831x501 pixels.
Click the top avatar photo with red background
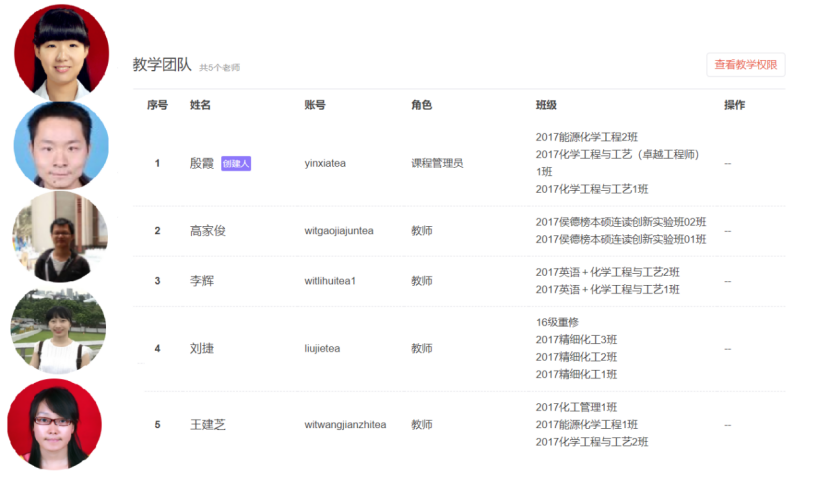(61, 50)
